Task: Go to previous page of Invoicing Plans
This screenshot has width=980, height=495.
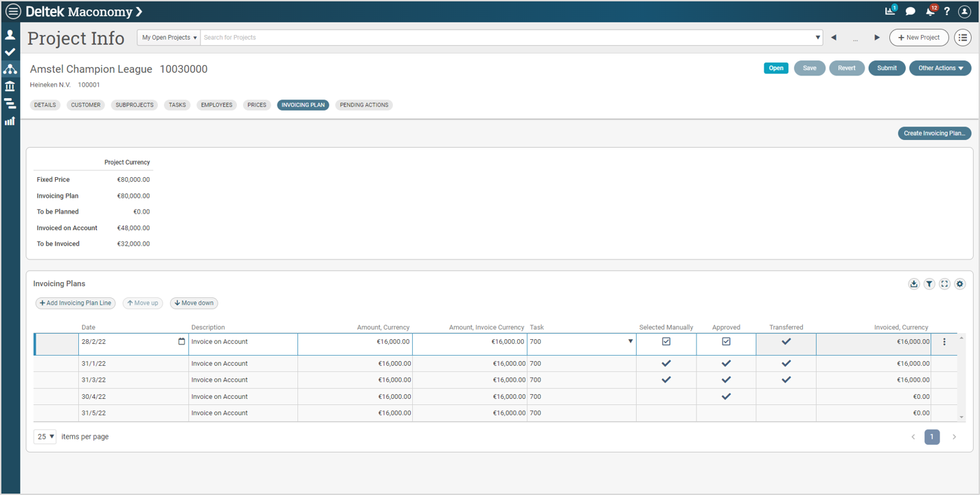Action: coord(913,437)
